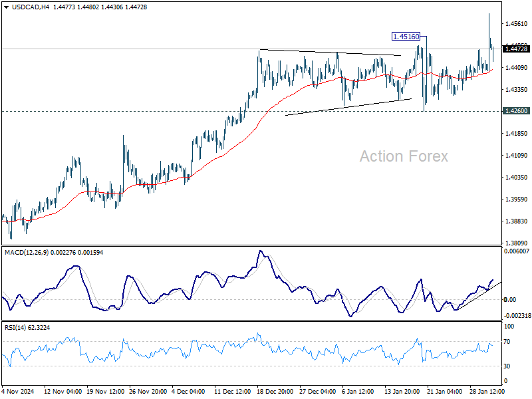Click the 28 Jan 12:00 time label
This screenshot has height=399, width=532.
tap(487, 391)
